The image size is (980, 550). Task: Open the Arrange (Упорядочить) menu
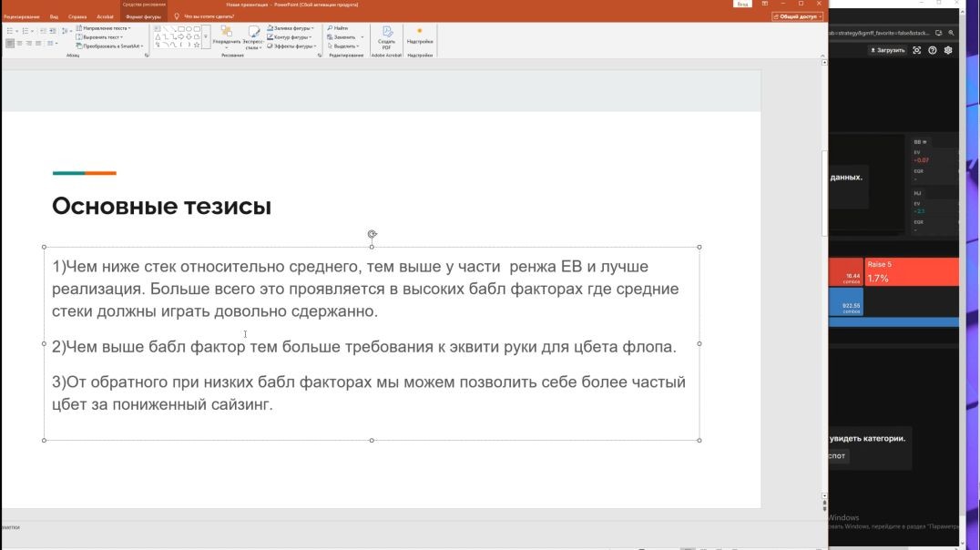point(226,36)
